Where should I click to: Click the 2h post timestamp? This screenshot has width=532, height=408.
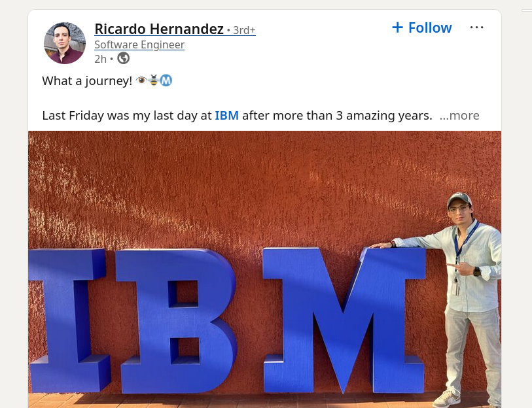[x=100, y=58]
